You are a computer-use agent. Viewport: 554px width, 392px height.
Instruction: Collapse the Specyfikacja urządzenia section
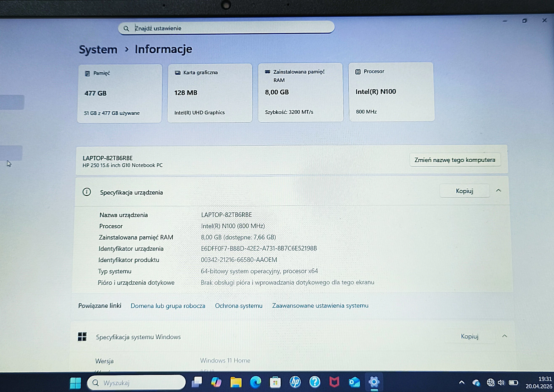tap(498, 191)
